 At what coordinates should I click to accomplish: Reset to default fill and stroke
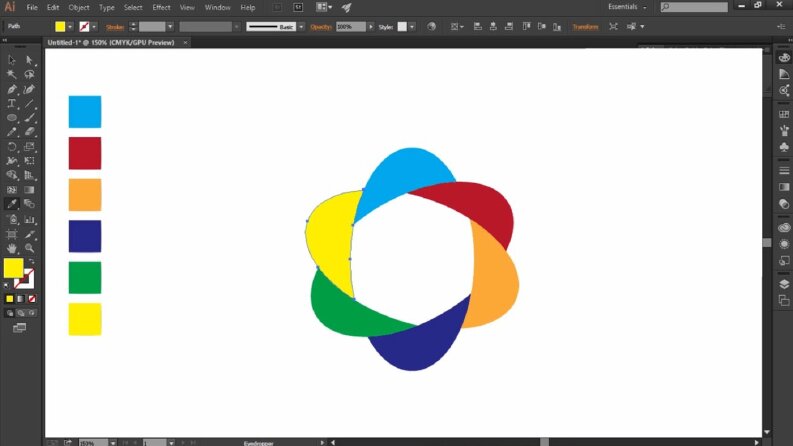tap(6, 286)
